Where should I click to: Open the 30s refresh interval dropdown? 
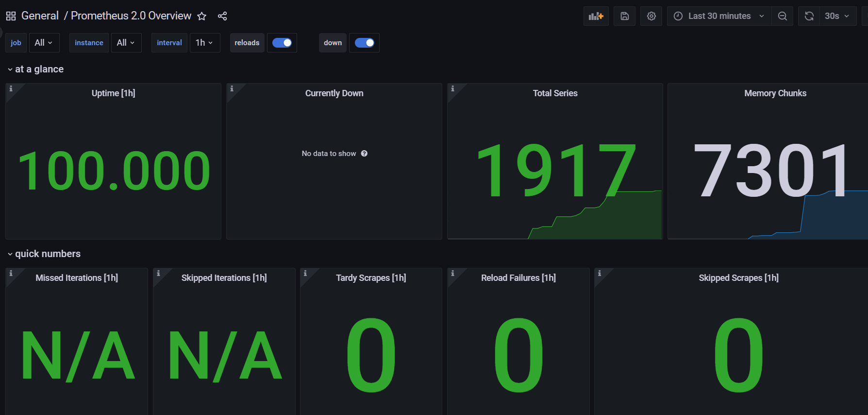pyautogui.click(x=838, y=16)
